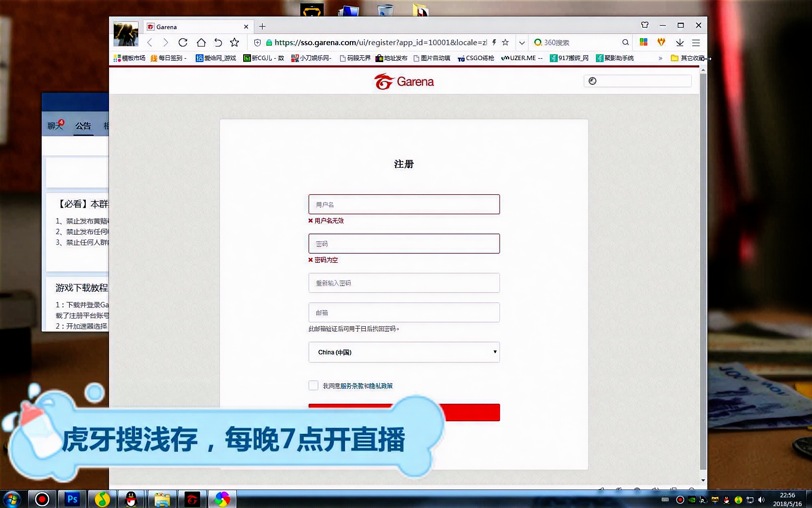
Task: Expand the bookmarks overflow chevron
Action: pyautogui.click(x=660, y=58)
